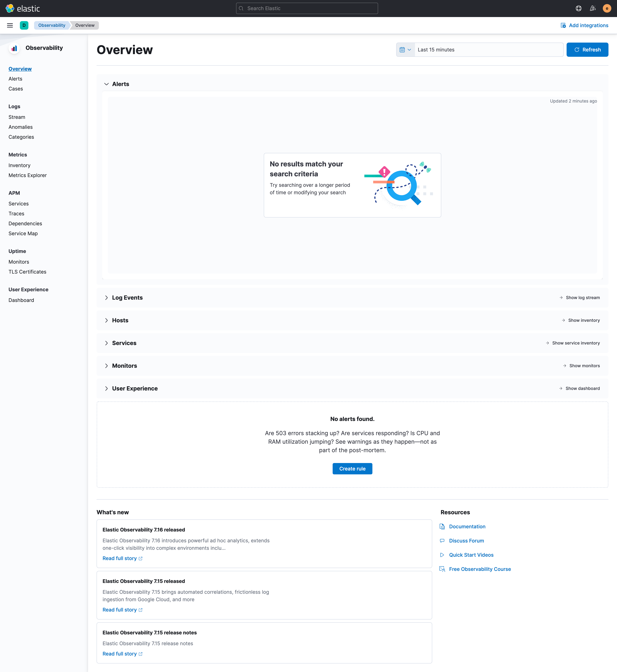This screenshot has width=617, height=672.
Task: Expand the User Experience section
Action: point(106,388)
